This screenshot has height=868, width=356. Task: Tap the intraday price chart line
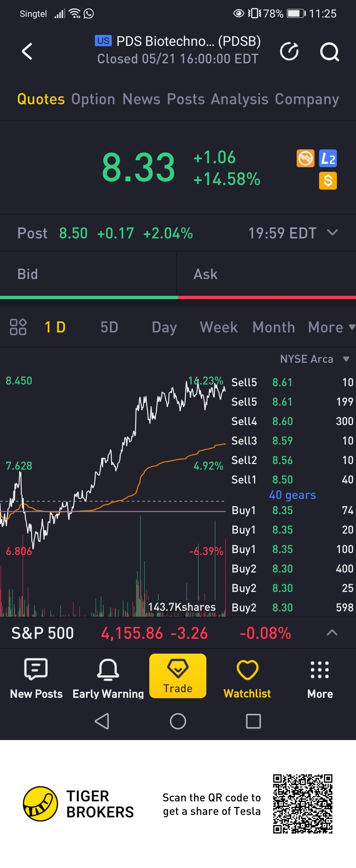113,465
